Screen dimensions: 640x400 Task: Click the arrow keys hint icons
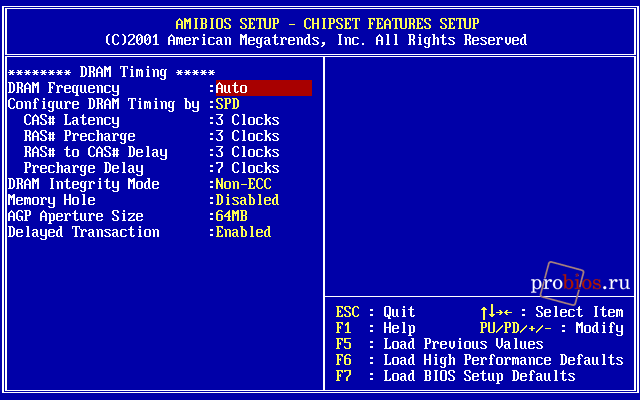(496, 312)
